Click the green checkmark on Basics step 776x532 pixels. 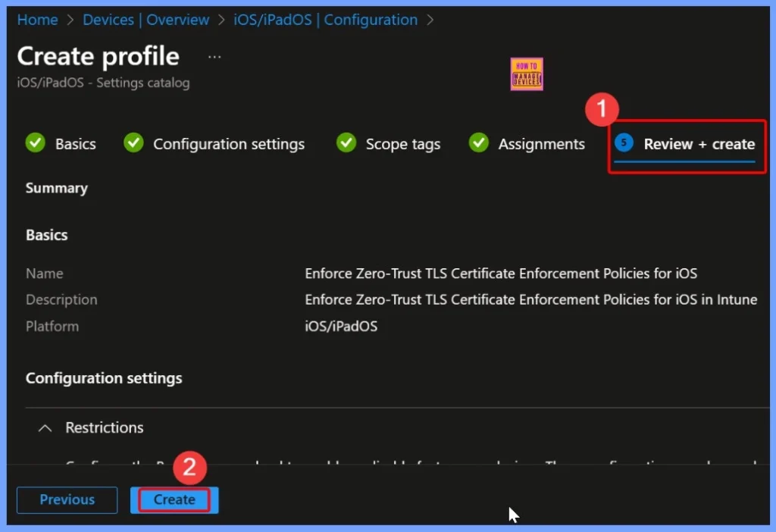[35, 143]
